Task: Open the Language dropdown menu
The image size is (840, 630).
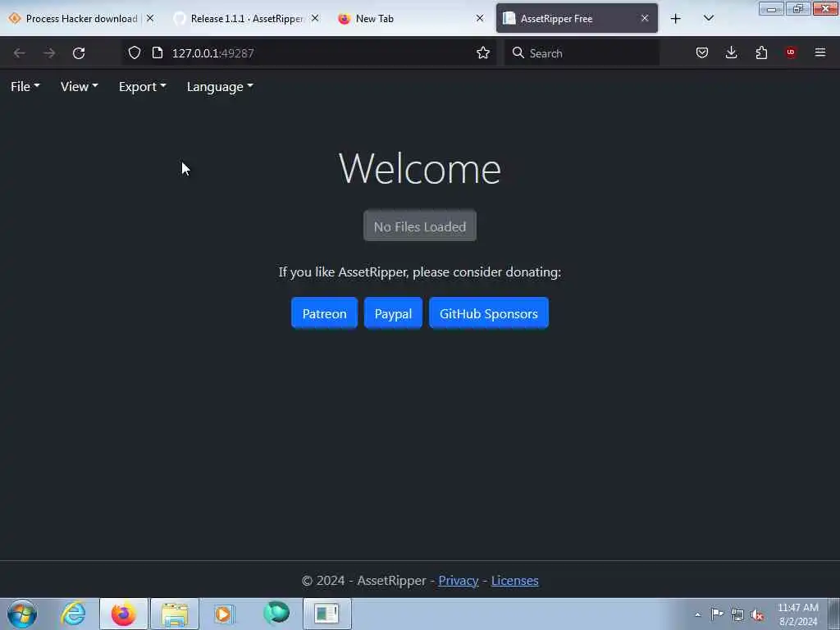Action: pyautogui.click(x=220, y=87)
